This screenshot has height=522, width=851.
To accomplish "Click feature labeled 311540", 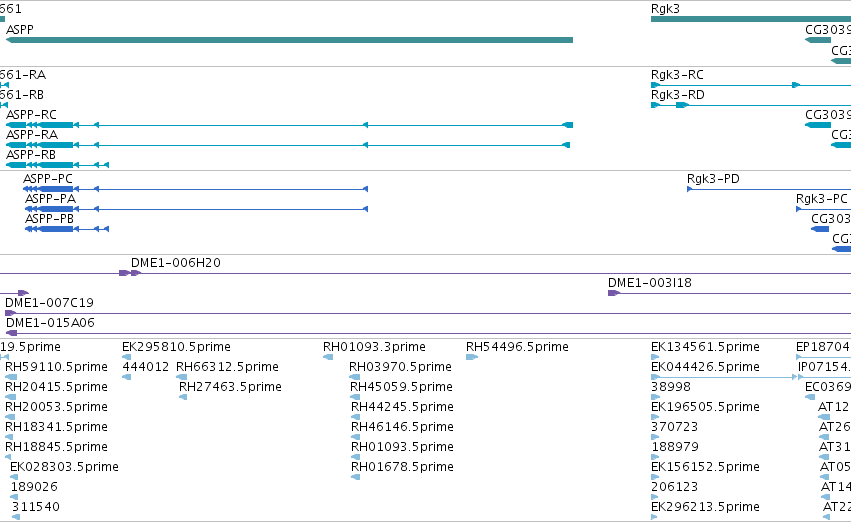I will 35,507.
